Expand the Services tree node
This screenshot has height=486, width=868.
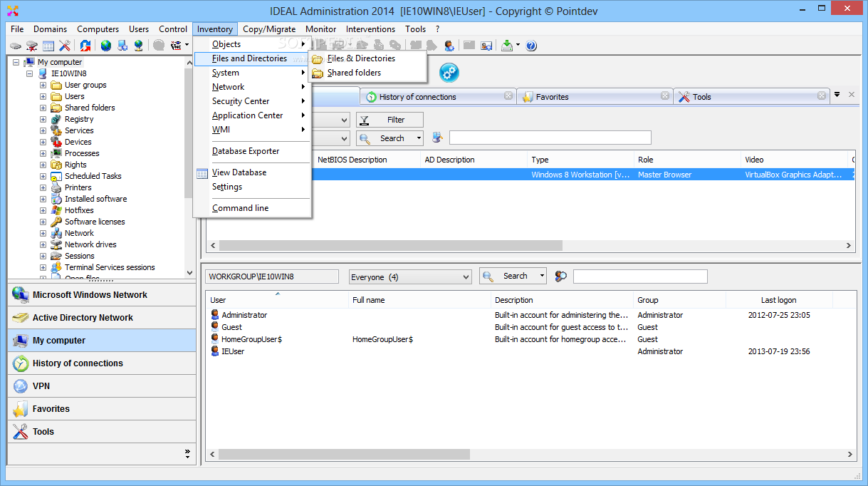pos(43,130)
